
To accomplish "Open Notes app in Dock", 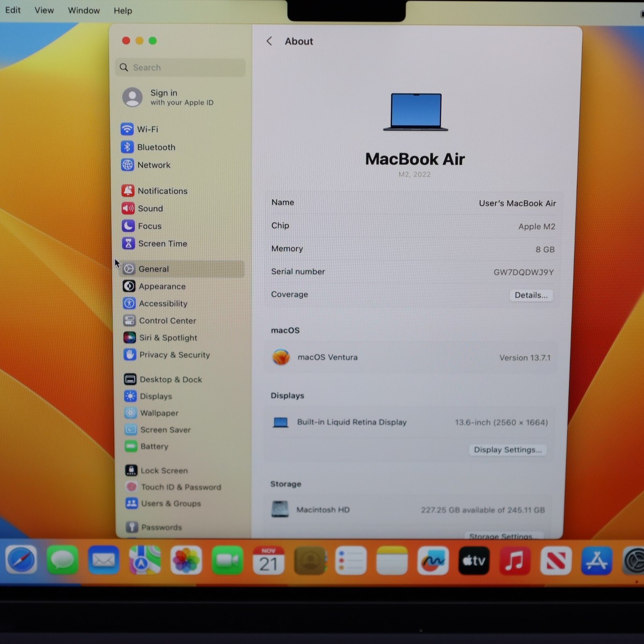I will coord(392,560).
